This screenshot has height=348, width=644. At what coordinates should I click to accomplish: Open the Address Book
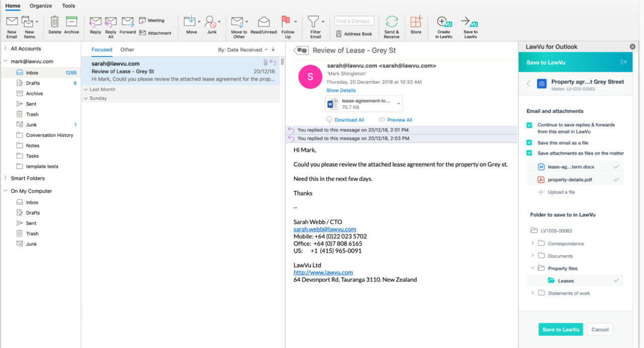[x=354, y=34]
